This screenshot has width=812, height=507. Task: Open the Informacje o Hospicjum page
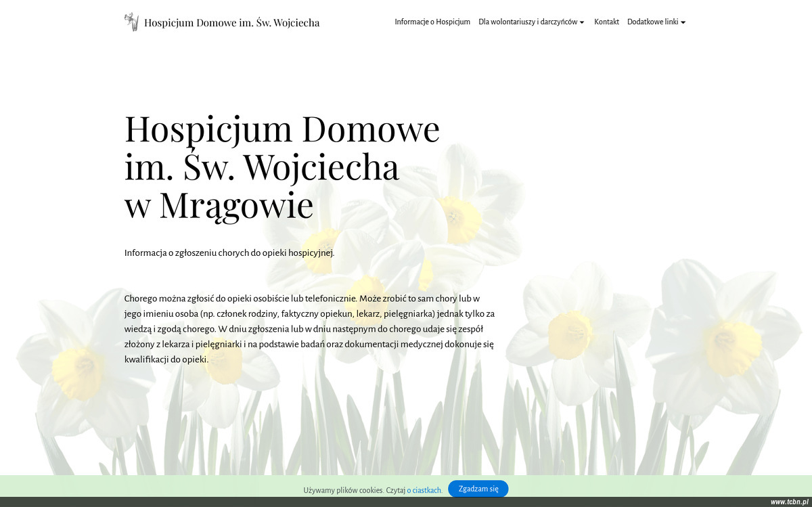point(432,22)
